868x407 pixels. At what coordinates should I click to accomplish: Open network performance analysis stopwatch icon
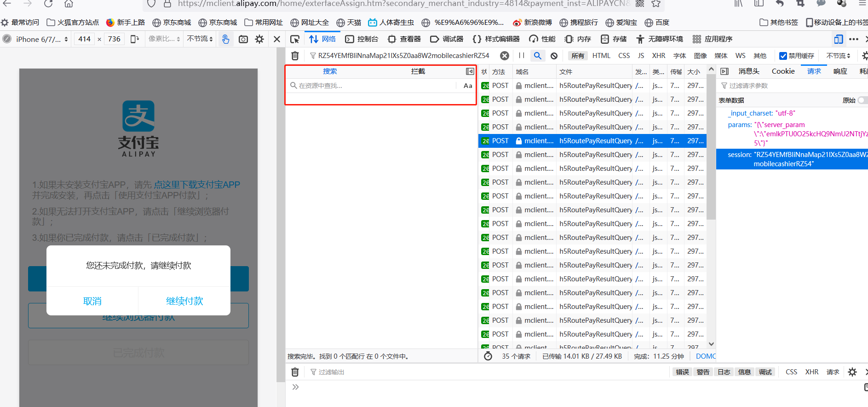point(488,356)
